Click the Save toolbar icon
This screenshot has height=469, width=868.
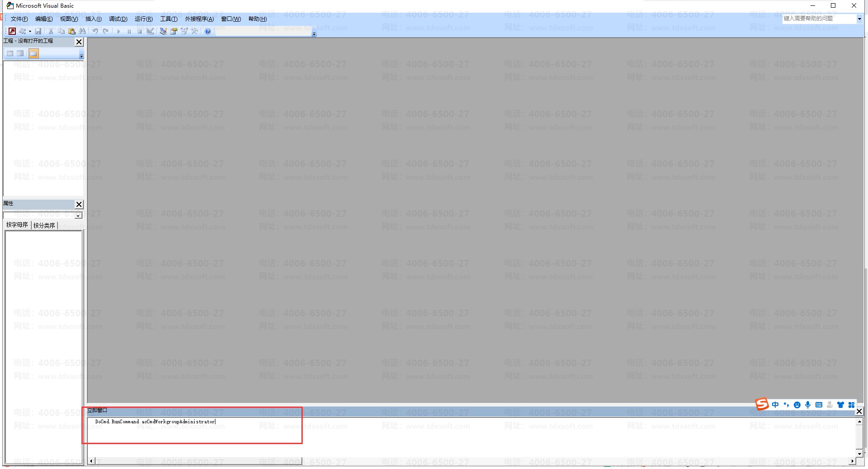(x=38, y=31)
